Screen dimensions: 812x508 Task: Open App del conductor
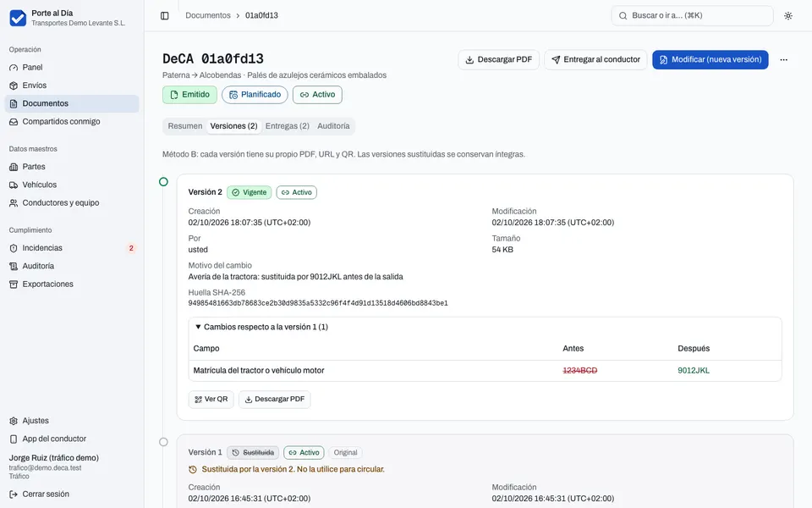[x=71, y=439]
